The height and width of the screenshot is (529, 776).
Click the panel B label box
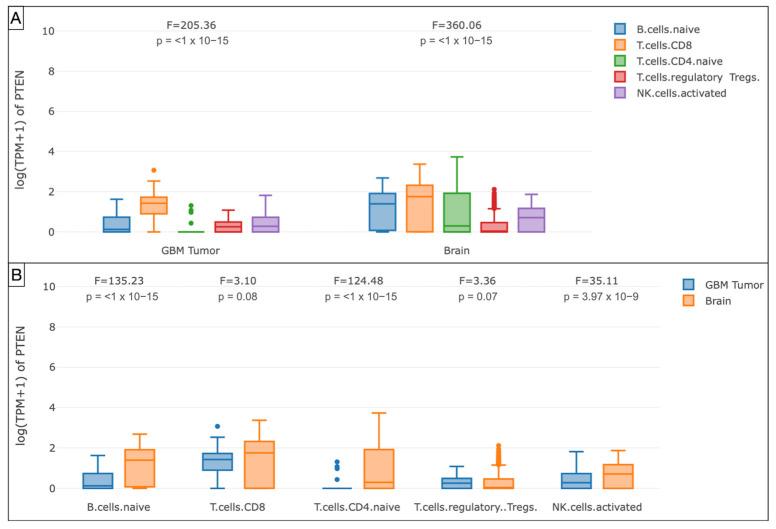pos(15,270)
